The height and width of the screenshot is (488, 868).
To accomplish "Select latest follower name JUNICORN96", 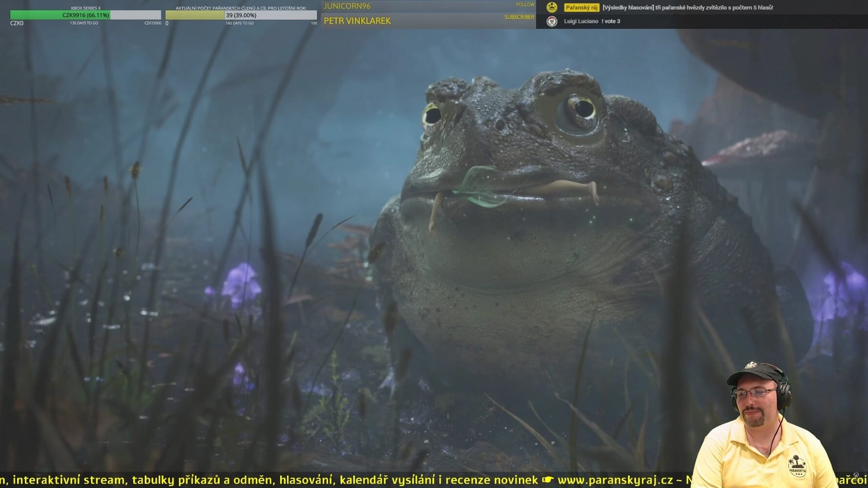I will [x=347, y=6].
